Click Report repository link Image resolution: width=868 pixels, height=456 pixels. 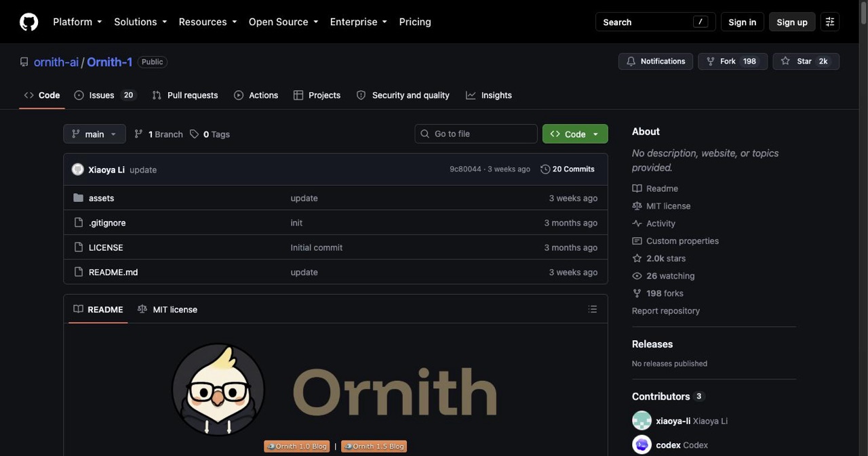pos(666,311)
